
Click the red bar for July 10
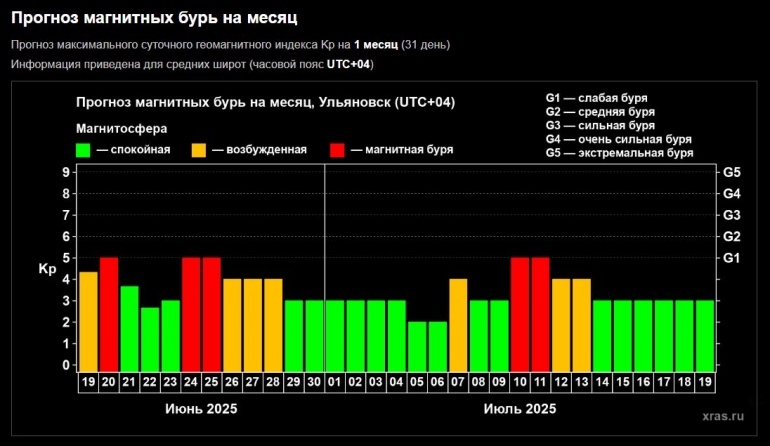[520, 313]
